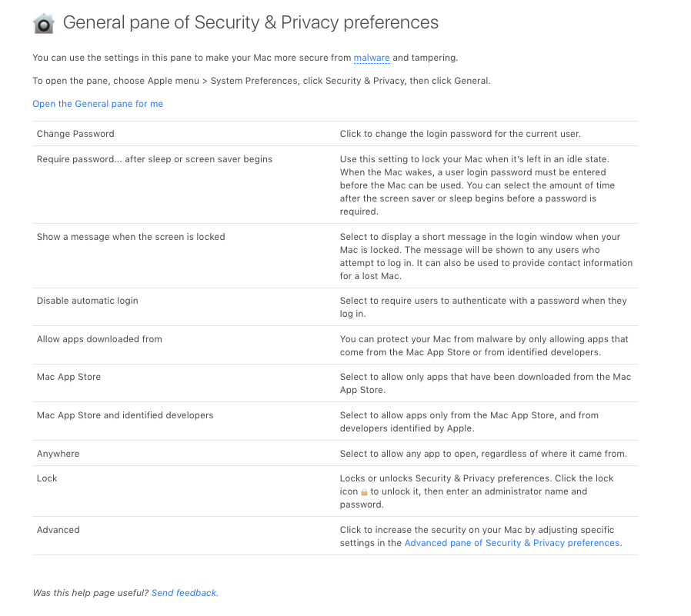The image size is (691, 616).
Task: Click the small orange lock icon
Action: (x=365, y=492)
